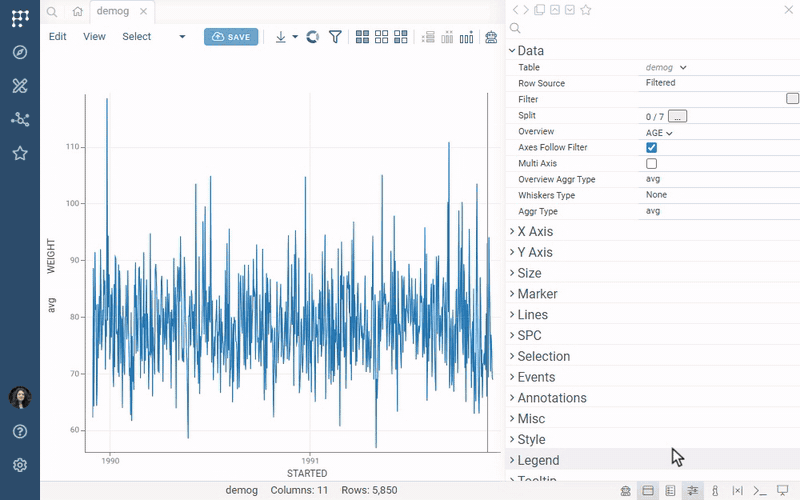800x500 pixels.
Task: Open Favorites star icon in left sidebar
Action: (x=20, y=153)
